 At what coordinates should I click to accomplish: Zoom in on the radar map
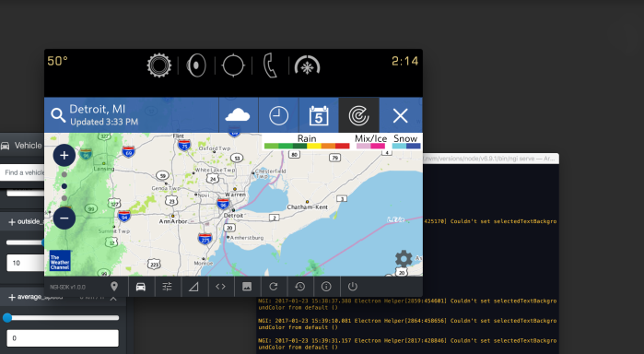(64, 155)
